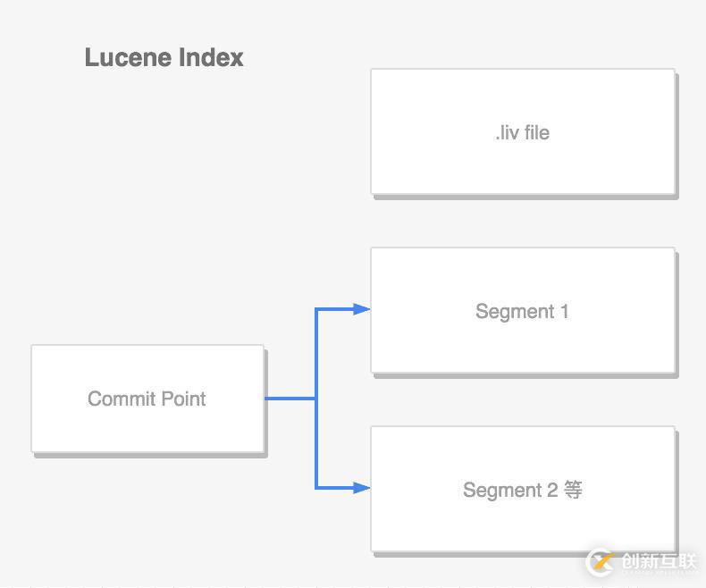Open the 创新互联 watermark text link

[x=660, y=562]
